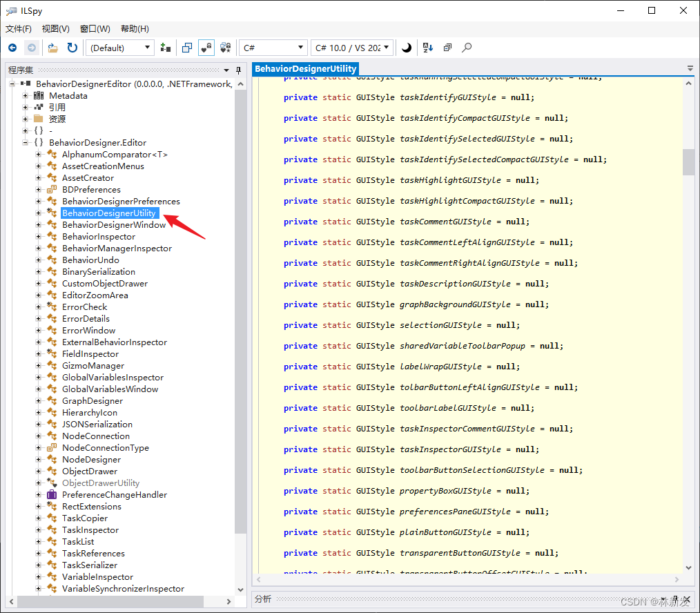Open the 文件(F) menu
This screenshot has height=613, width=700.
coord(19,29)
